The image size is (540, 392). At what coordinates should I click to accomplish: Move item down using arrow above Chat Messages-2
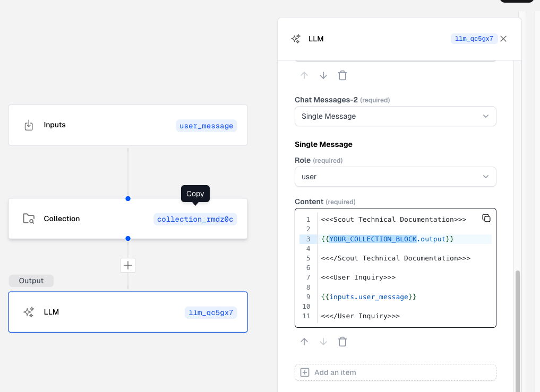(323, 75)
